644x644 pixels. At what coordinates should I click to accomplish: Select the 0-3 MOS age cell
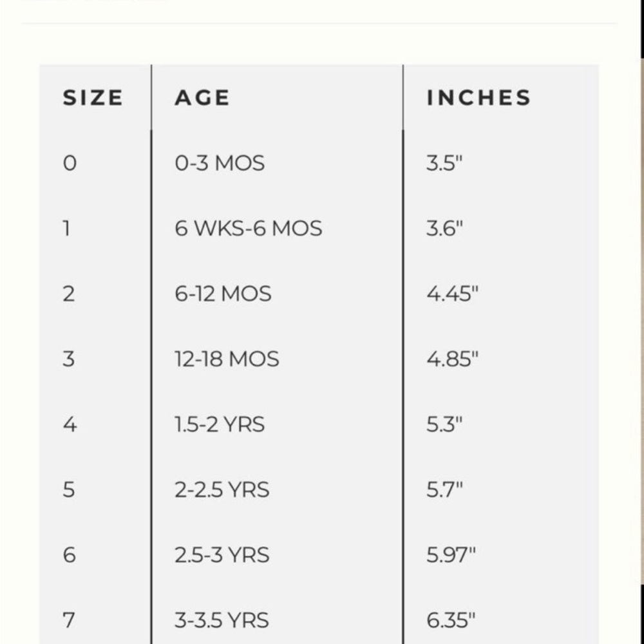[x=220, y=164]
